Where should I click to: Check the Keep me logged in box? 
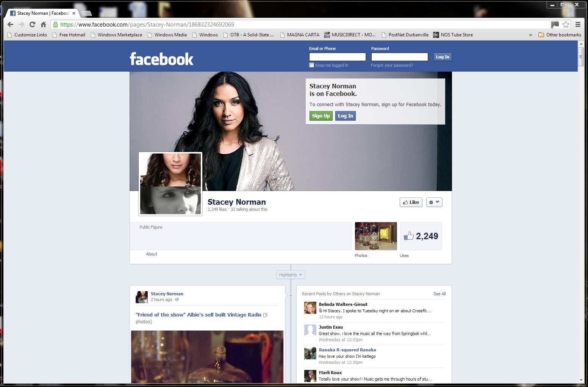point(312,65)
